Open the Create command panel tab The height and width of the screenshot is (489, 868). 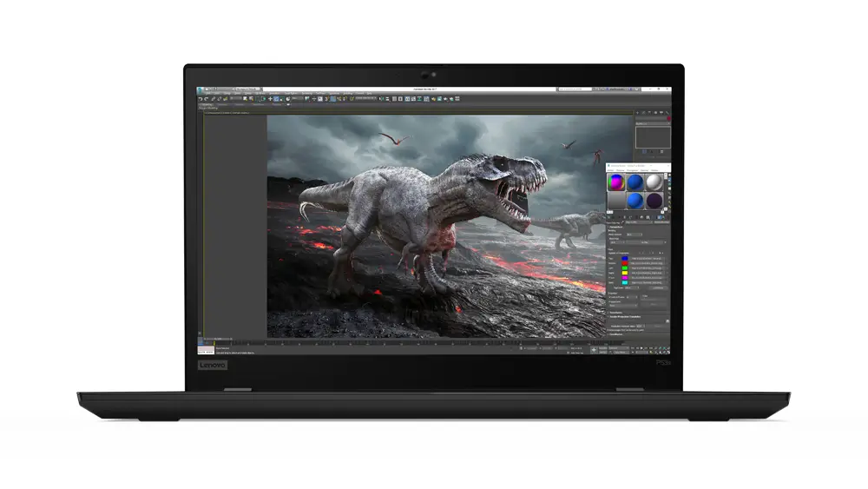pos(637,113)
